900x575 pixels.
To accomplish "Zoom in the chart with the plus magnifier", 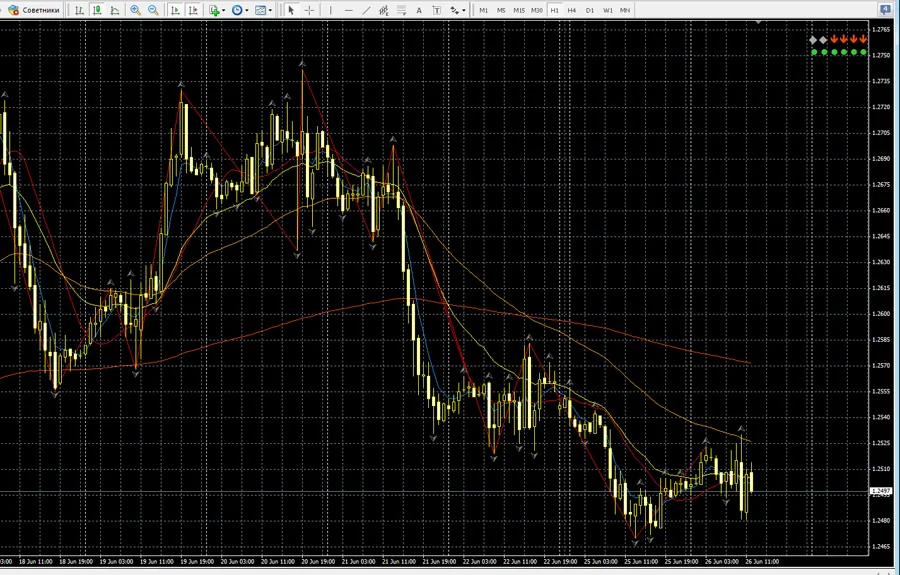I will pyautogui.click(x=135, y=10).
